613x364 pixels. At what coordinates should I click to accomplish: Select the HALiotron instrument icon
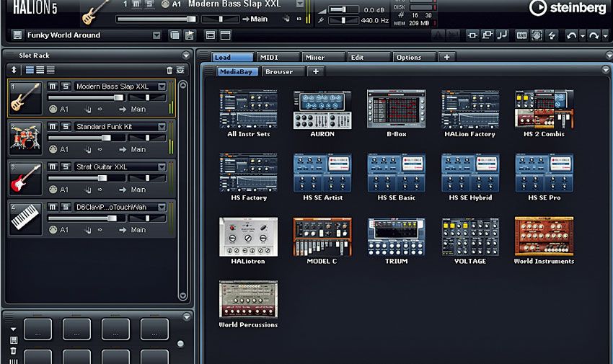click(x=248, y=236)
